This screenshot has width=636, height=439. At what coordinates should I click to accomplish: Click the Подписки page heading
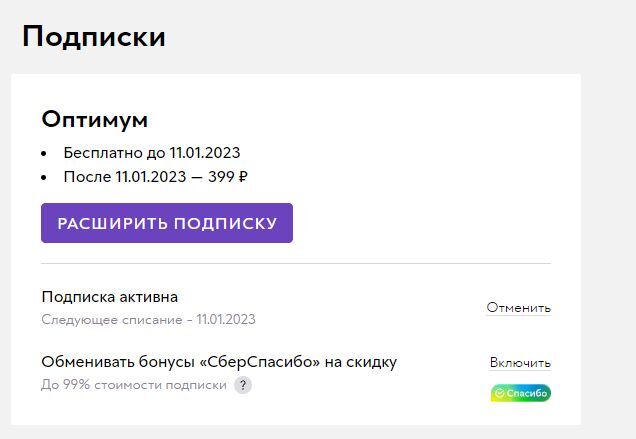[x=94, y=37]
